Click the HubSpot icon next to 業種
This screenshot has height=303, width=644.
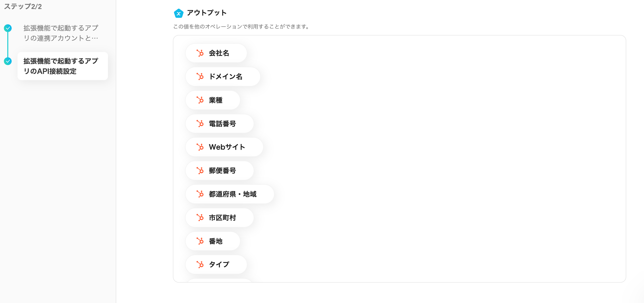200,100
